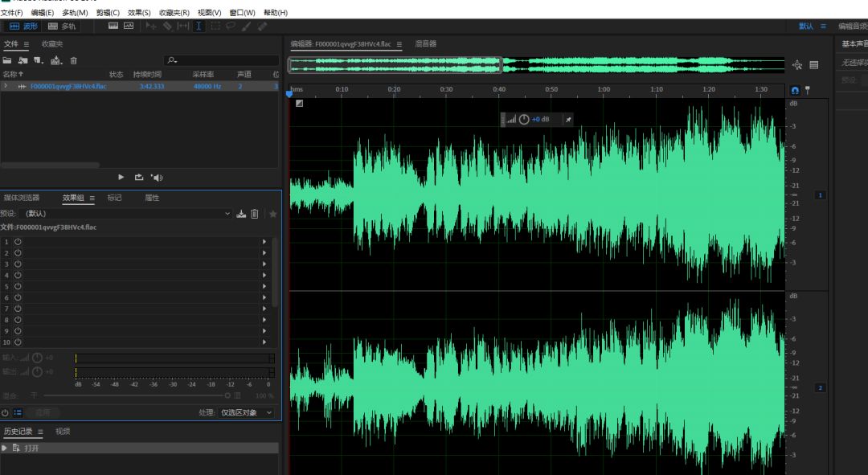This screenshot has height=475, width=868.
Task: Toggle power for effect slot 3
Action: click(x=18, y=264)
